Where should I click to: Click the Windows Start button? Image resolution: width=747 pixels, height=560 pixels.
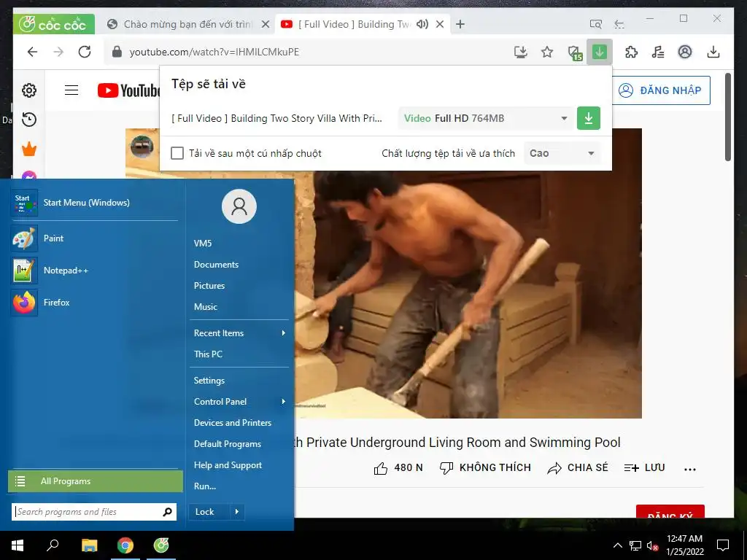click(18, 545)
